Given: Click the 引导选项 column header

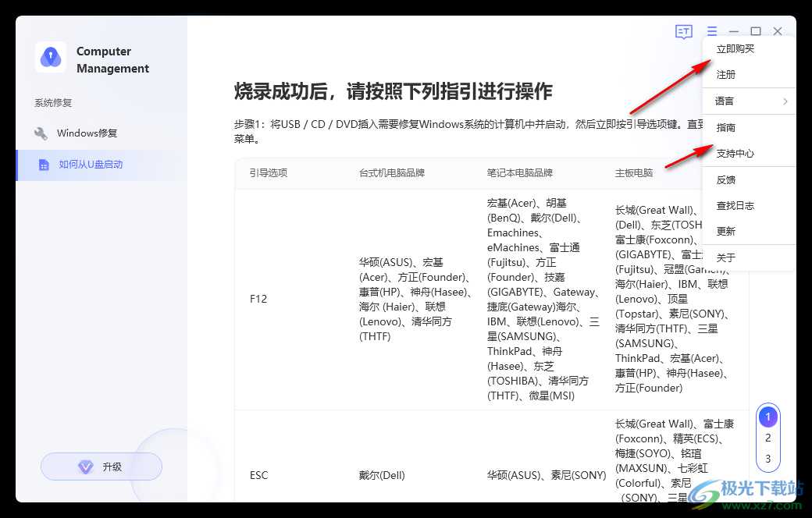Looking at the screenshot, I should pyautogui.click(x=269, y=173).
